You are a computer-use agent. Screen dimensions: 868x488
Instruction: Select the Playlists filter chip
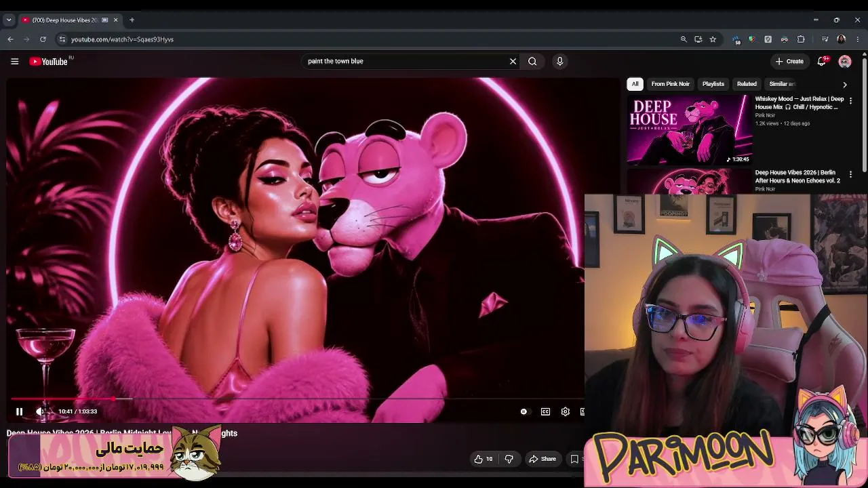click(713, 84)
